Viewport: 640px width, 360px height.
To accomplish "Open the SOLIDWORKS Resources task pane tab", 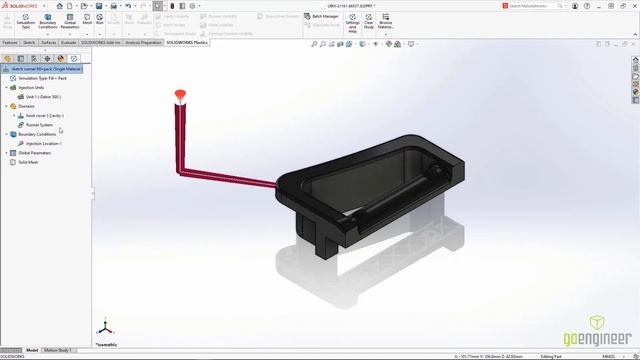I will (636, 60).
